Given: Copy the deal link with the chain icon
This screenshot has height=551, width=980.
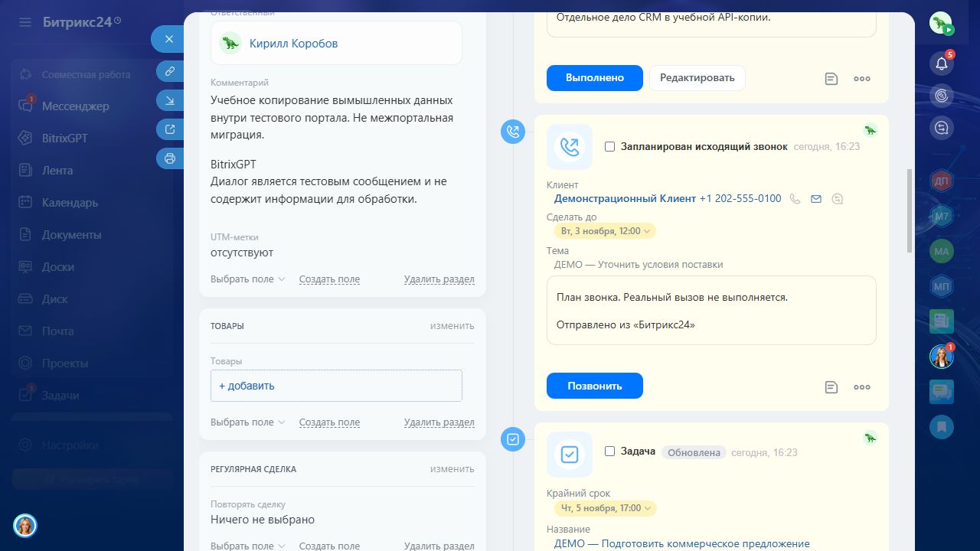Looking at the screenshot, I should 170,71.
